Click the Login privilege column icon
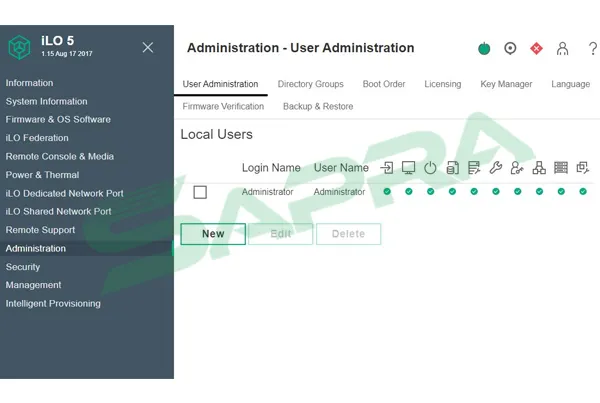600x403 pixels. (387, 168)
